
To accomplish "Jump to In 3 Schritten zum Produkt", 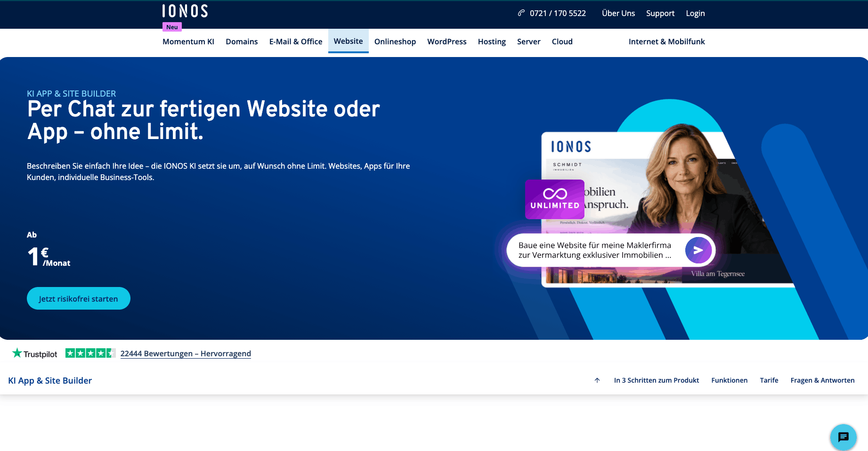I will pyautogui.click(x=657, y=380).
